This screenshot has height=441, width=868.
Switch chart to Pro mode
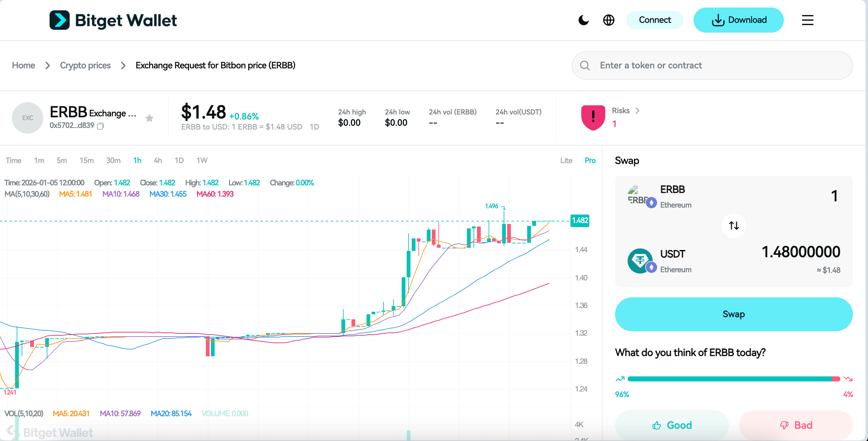pyautogui.click(x=590, y=160)
